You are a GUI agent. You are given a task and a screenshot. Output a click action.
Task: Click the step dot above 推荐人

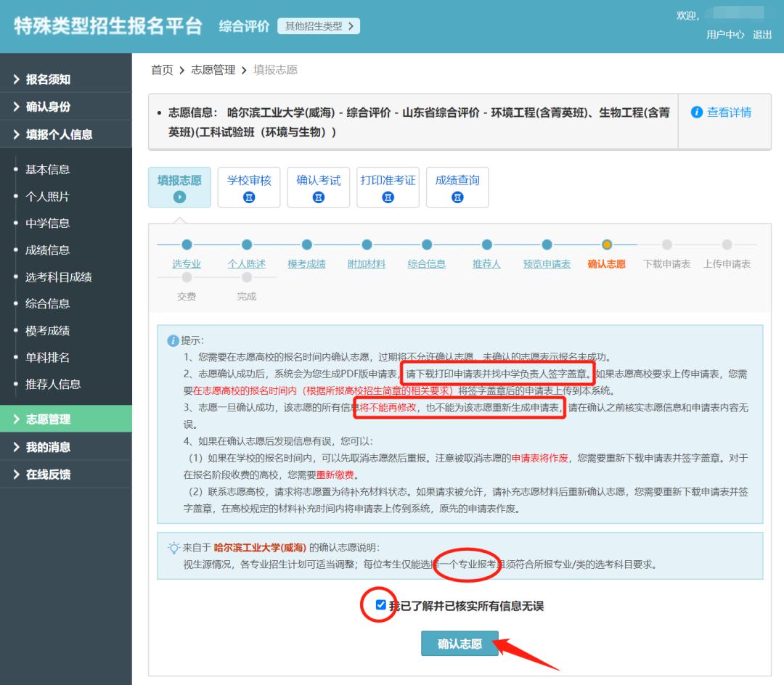point(486,245)
